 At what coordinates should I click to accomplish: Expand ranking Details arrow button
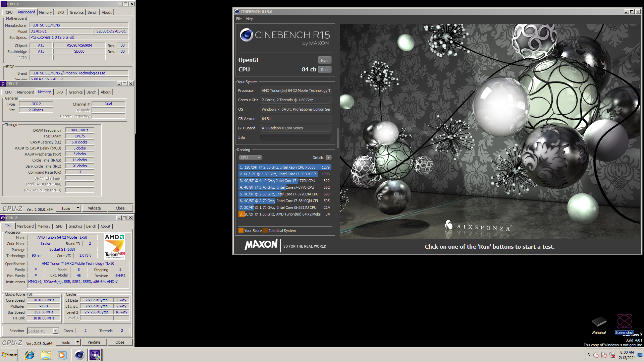pos(329,158)
